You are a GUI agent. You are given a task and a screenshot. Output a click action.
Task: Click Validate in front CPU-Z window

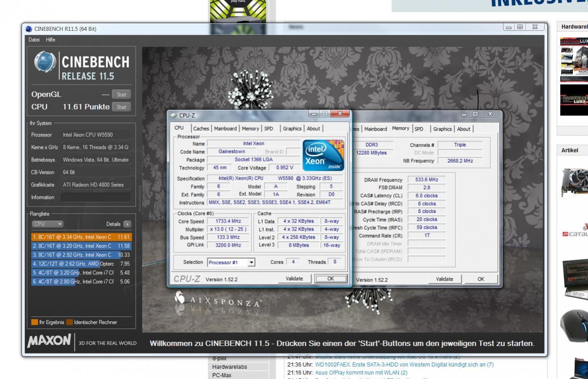pyautogui.click(x=294, y=278)
